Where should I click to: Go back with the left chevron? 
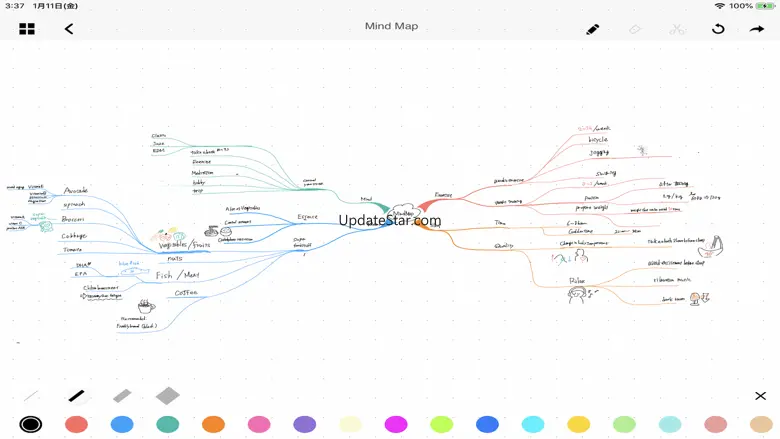click(x=69, y=29)
